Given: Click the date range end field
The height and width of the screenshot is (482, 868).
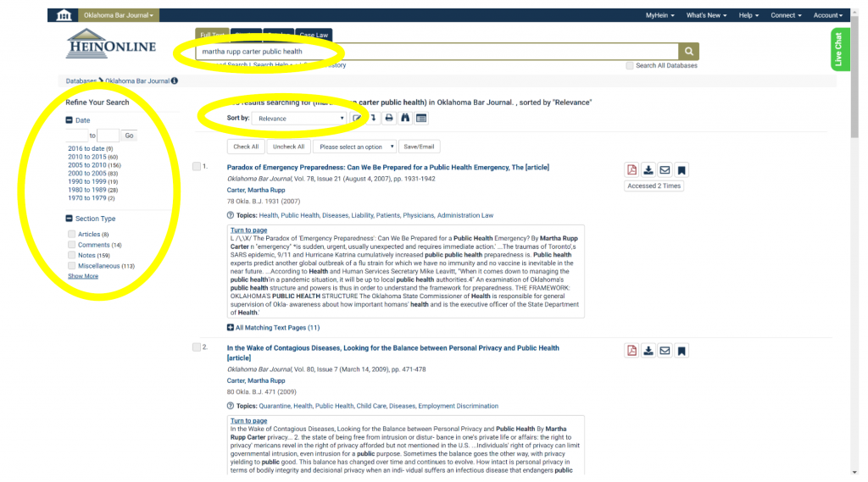Looking at the screenshot, I should point(108,136).
